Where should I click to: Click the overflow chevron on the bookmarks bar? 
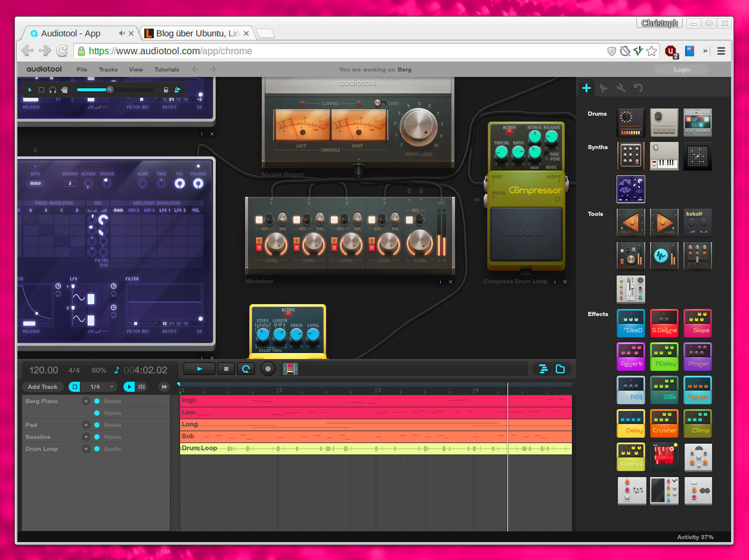pyautogui.click(x=705, y=51)
